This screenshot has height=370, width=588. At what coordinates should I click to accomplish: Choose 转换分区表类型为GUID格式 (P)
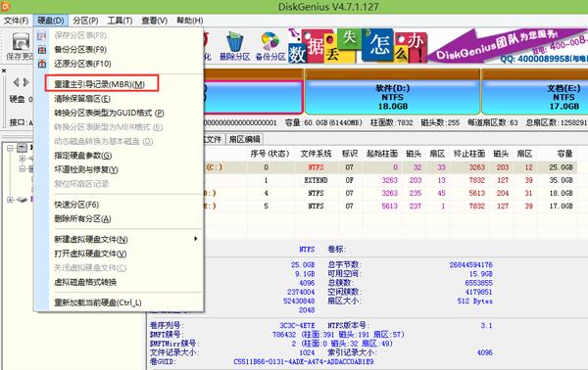(109, 113)
